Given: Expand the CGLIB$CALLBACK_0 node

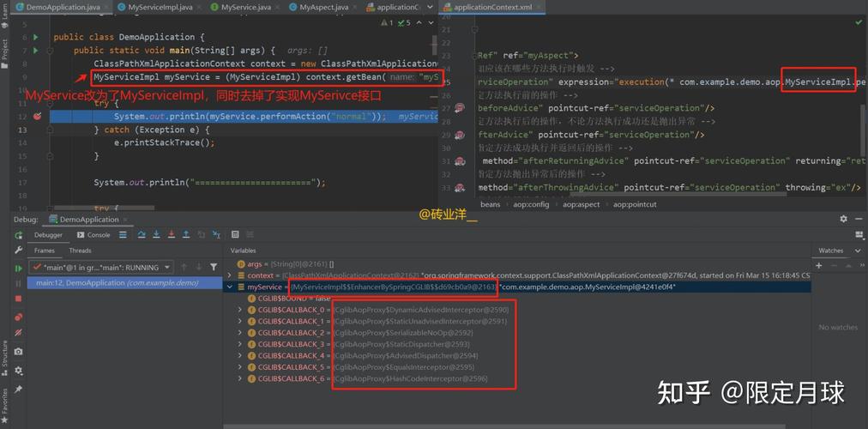Looking at the screenshot, I should 239,310.
